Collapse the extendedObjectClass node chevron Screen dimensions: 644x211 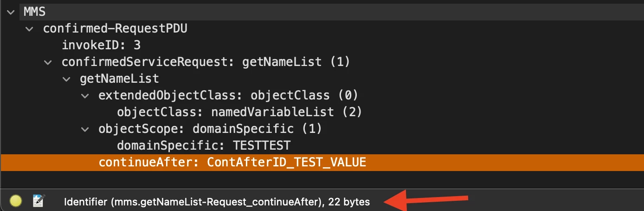click(x=85, y=96)
